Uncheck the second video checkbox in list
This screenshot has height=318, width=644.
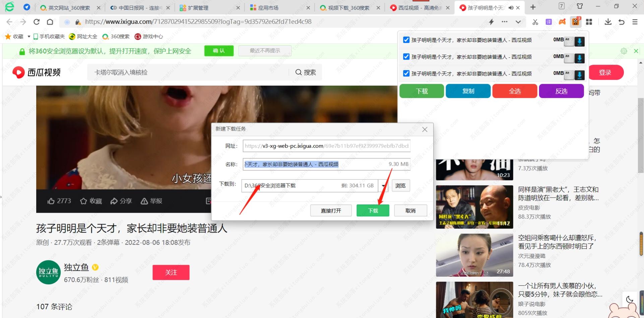406,57
